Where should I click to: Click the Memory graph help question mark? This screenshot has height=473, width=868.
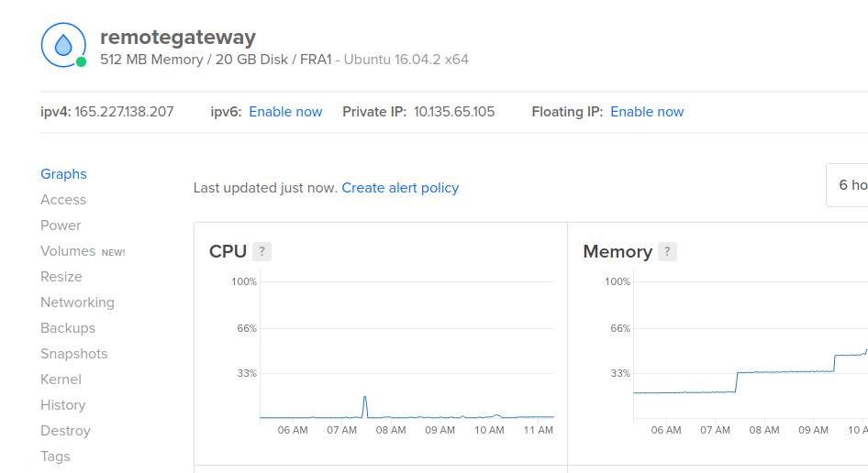(667, 251)
